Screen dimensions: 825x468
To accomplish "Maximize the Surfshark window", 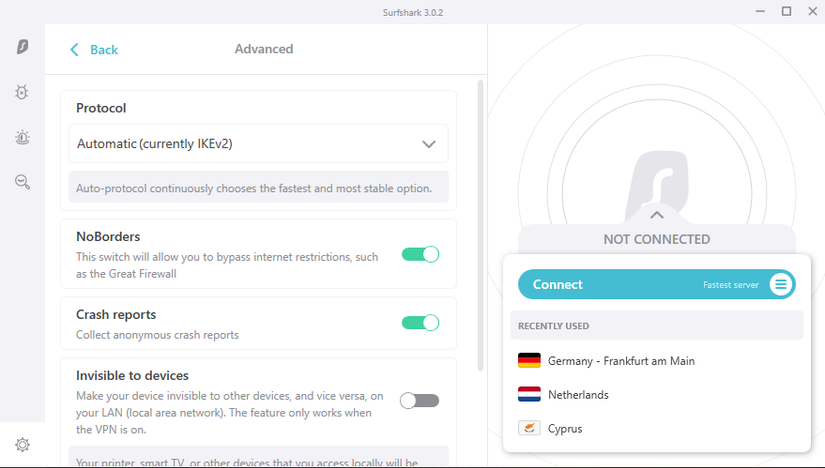I will point(786,11).
